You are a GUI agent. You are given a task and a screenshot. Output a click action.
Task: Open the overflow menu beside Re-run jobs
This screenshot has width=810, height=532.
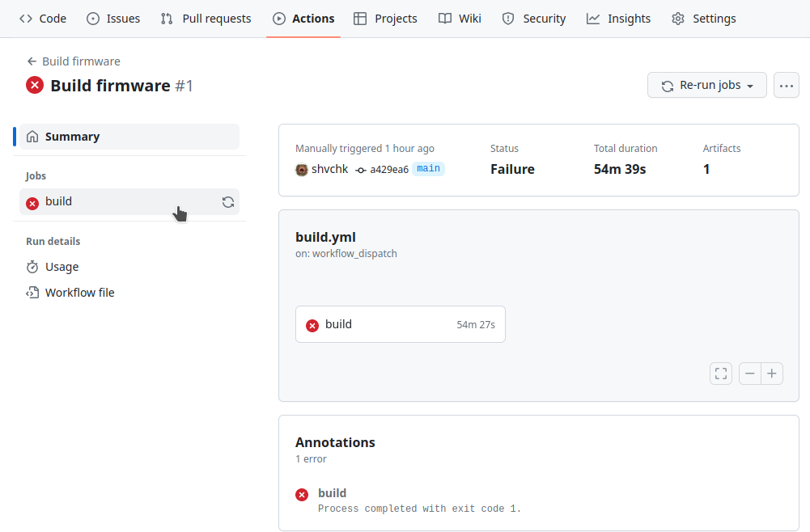pos(786,85)
